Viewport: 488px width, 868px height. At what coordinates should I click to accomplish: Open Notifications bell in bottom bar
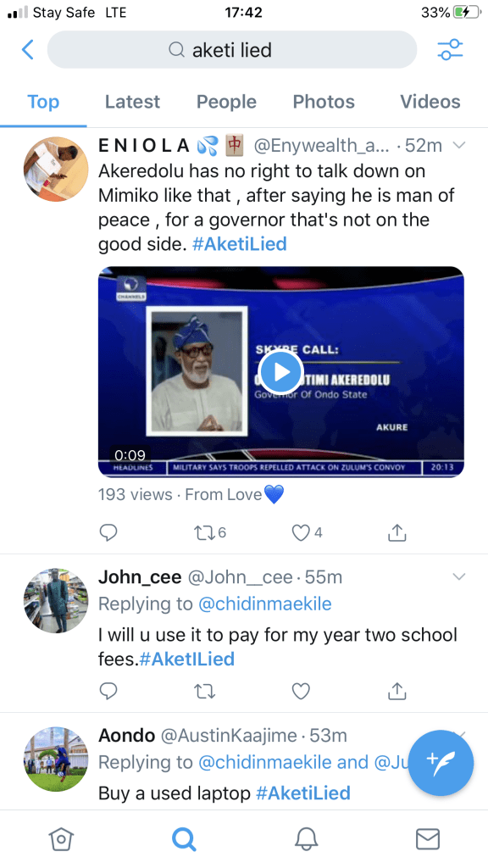[306, 838]
